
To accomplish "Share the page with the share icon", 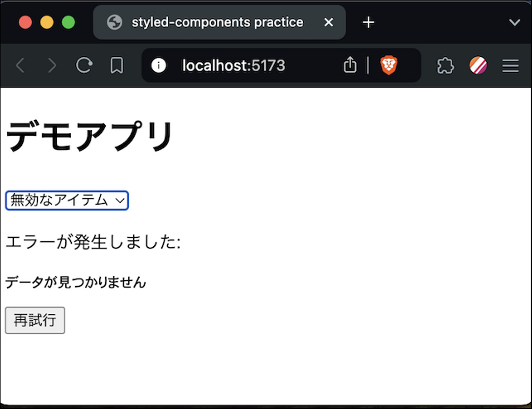I will pos(350,65).
